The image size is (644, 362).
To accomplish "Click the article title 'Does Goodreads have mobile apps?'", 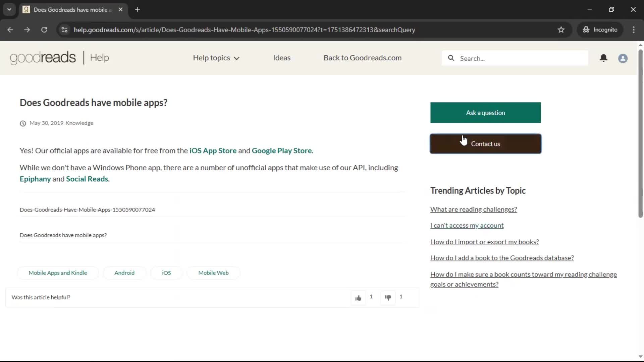I will click(94, 103).
